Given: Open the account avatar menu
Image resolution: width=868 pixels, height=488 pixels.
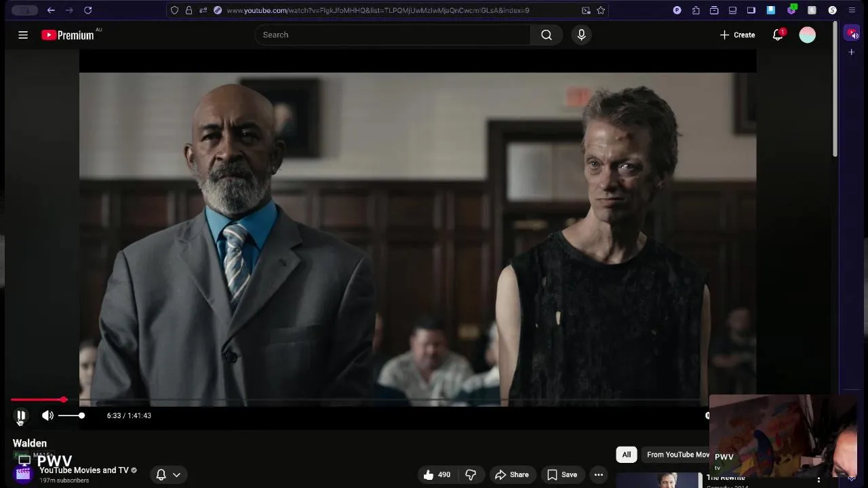Looking at the screenshot, I should pos(807,35).
